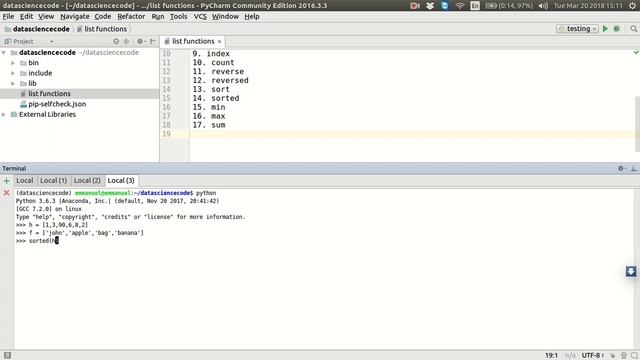Viewport: 640px width, 360px height.
Task: Open the Tools menu
Action: (x=178, y=16)
